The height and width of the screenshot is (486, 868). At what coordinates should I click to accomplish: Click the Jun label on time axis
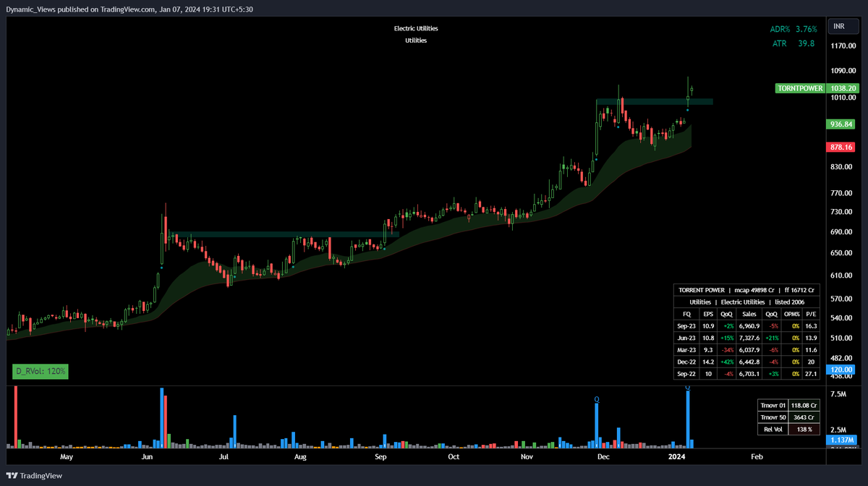click(147, 457)
